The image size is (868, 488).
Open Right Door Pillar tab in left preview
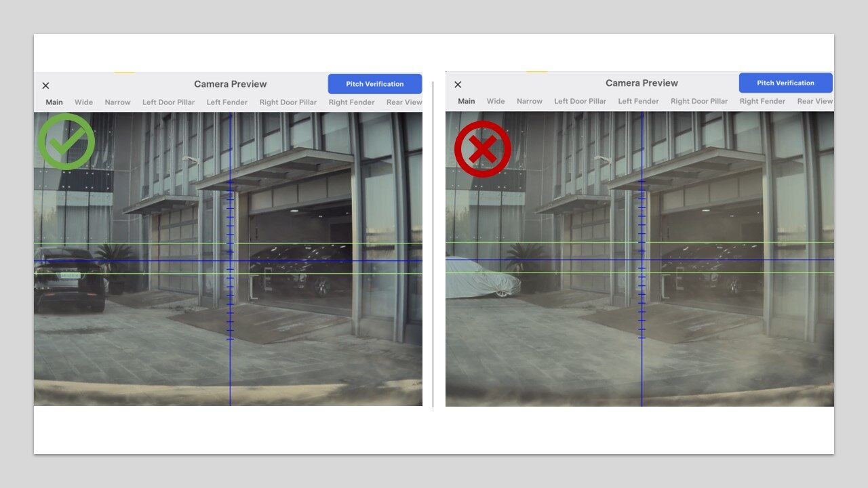(288, 102)
